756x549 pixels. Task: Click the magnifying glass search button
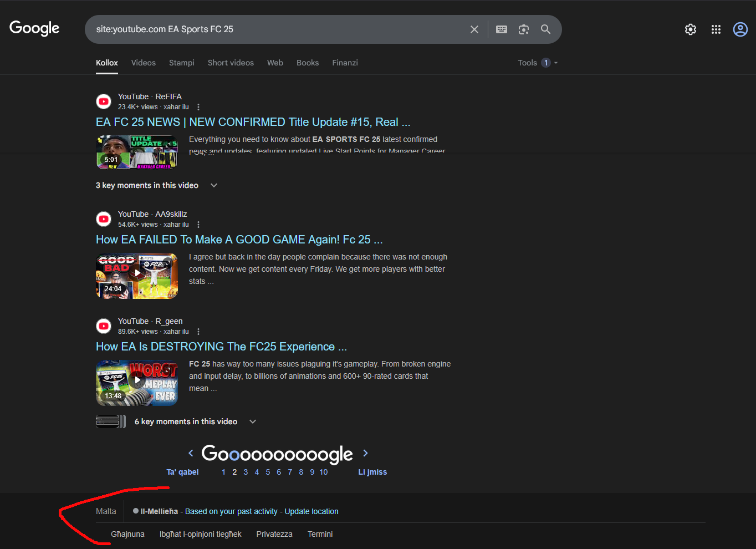point(546,29)
